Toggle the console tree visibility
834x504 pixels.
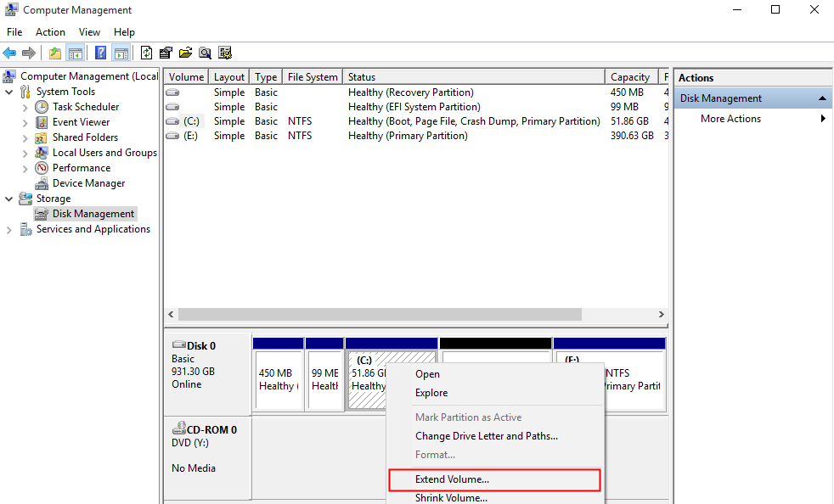pyautogui.click(x=75, y=53)
